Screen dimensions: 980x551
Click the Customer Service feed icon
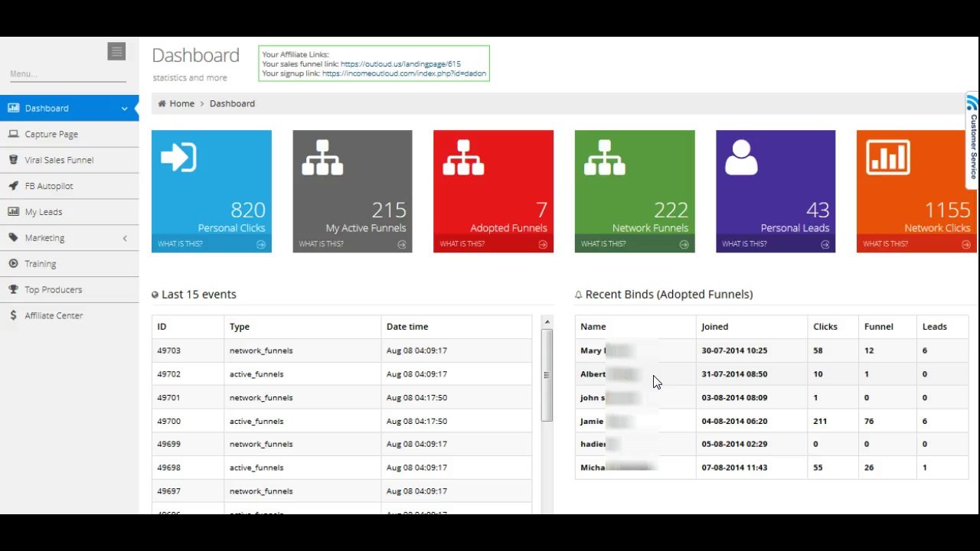pos(972,103)
